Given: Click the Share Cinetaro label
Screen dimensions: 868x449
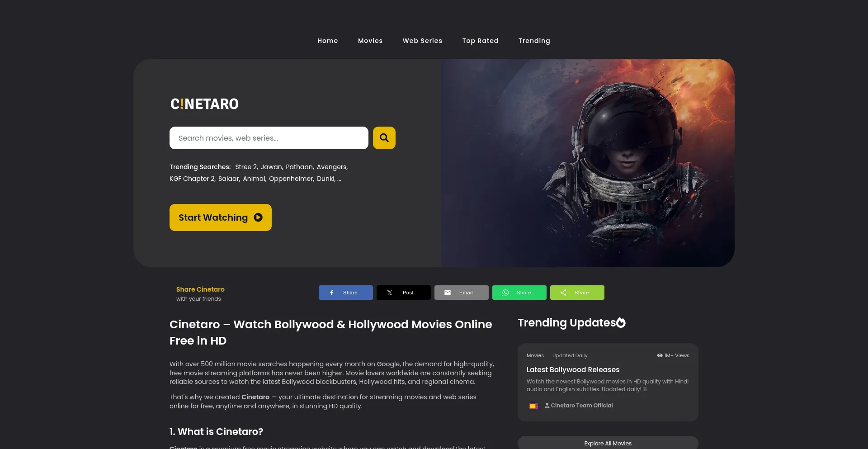Looking at the screenshot, I should click(200, 289).
